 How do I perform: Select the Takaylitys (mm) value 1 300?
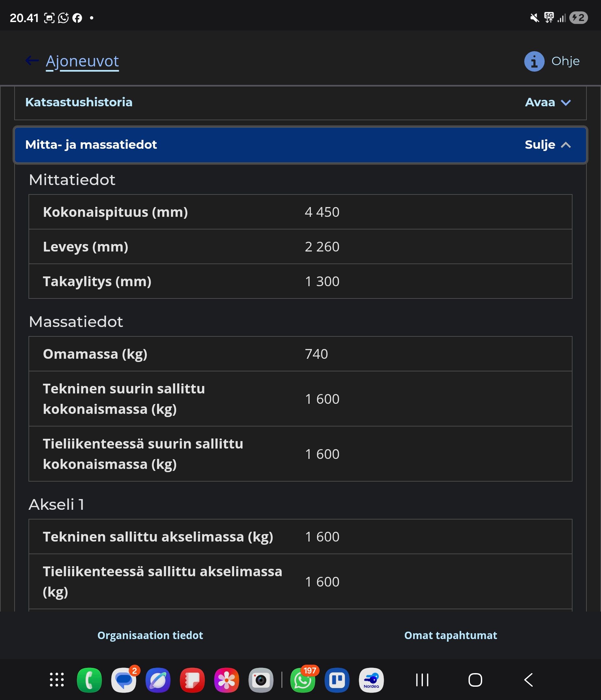tap(322, 281)
